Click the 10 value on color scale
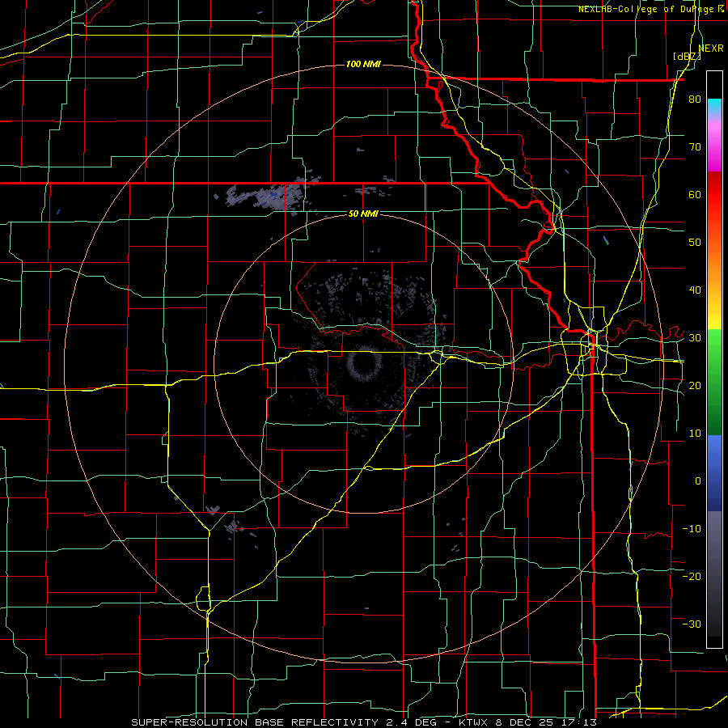Viewport: 728px width, 728px height. (x=695, y=434)
